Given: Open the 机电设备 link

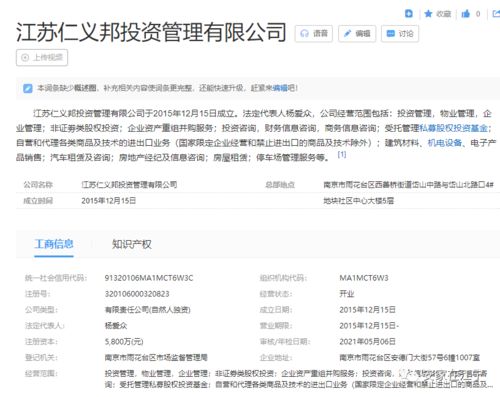Looking at the screenshot, I should (x=445, y=143).
